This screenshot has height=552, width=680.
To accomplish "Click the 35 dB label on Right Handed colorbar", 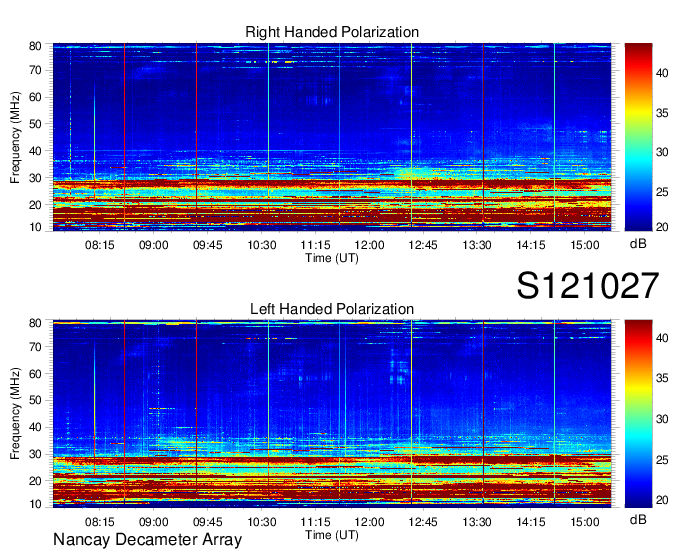I will click(662, 114).
